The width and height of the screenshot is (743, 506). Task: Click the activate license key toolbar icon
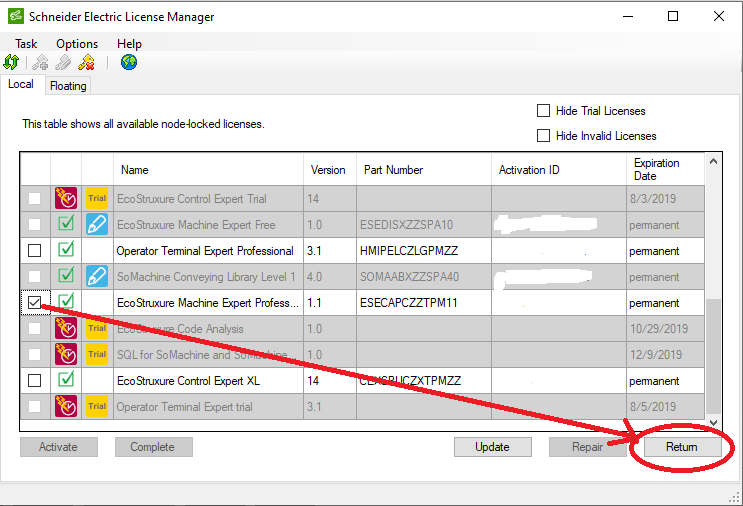point(40,62)
